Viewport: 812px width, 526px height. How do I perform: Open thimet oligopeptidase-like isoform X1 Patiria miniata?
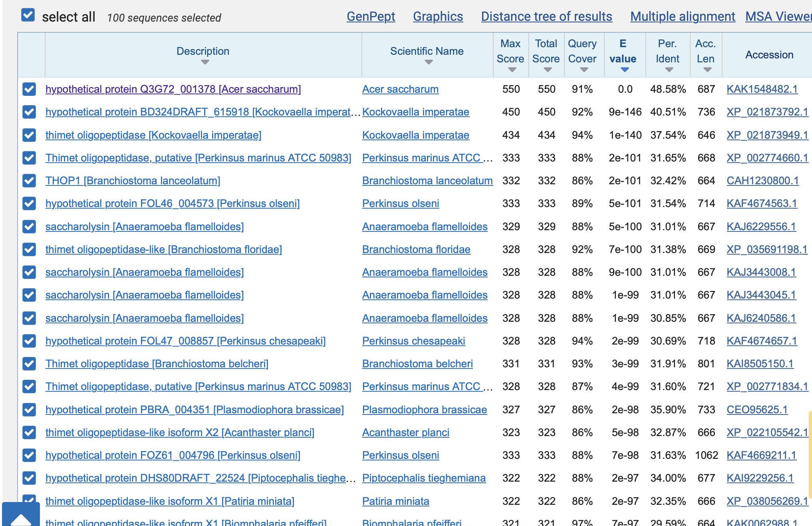170,501
